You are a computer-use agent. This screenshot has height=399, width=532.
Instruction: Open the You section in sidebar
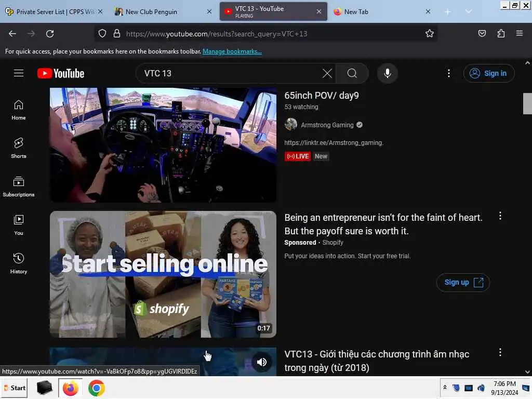pos(19,225)
